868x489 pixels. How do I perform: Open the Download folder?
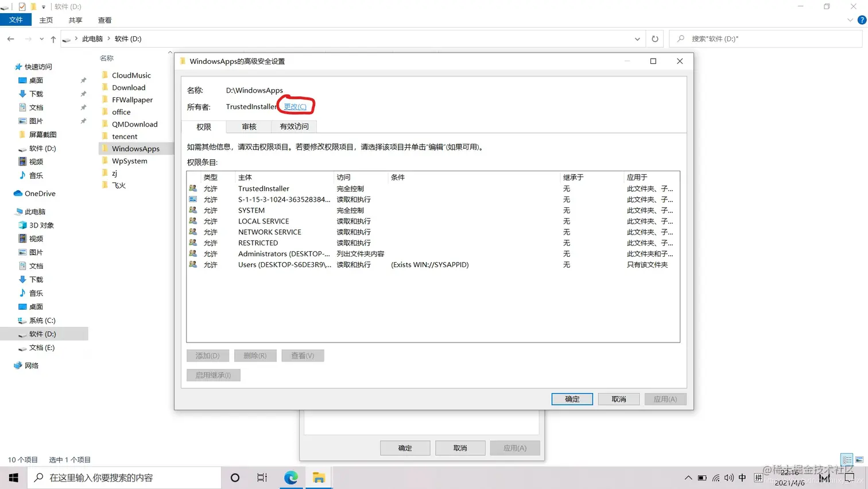coord(129,87)
